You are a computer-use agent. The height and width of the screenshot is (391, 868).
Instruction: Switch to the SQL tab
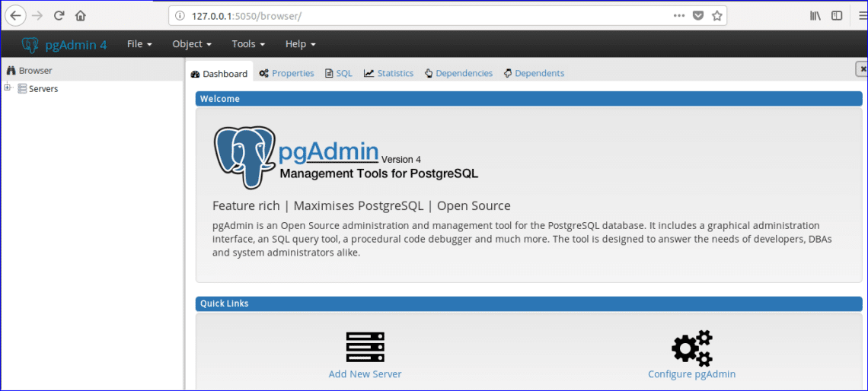click(x=339, y=73)
